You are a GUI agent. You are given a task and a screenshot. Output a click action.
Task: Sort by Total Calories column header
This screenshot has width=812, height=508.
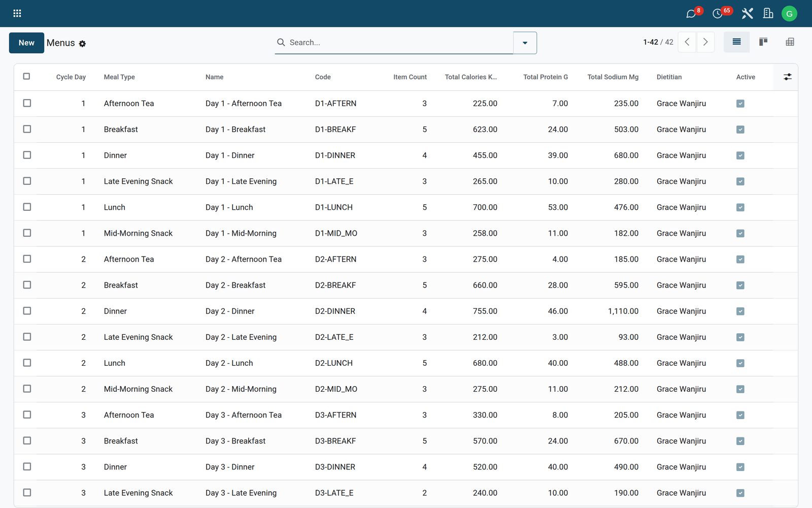pyautogui.click(x=470, y=77)
